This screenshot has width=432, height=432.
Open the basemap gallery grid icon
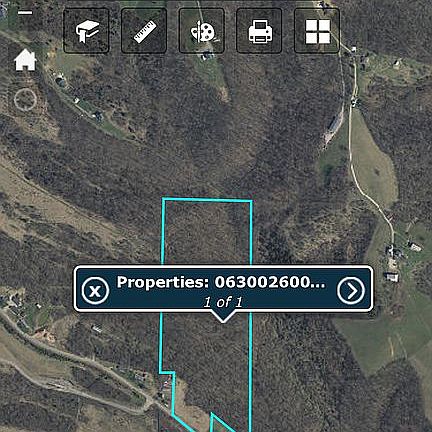pyautogui.click(x=317, y=31)
